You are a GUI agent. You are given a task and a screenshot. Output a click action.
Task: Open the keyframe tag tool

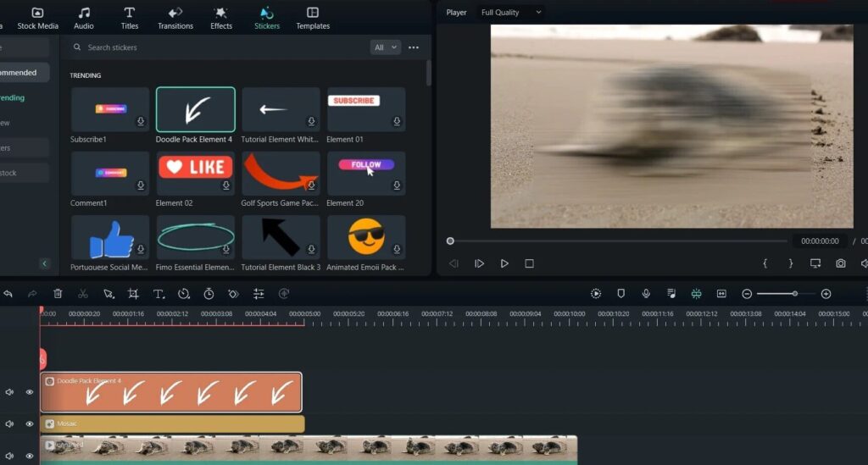234,294
